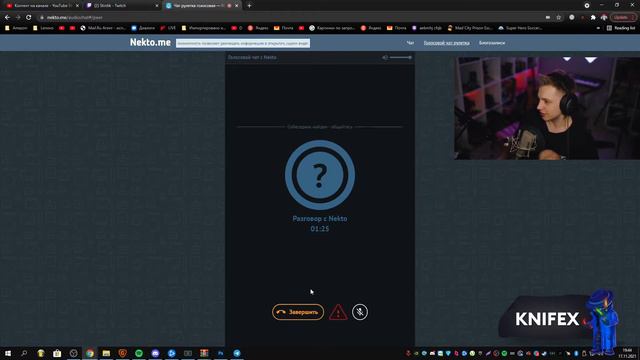Open File Explorer from the taskbar
640x360 pixels.
106,353
